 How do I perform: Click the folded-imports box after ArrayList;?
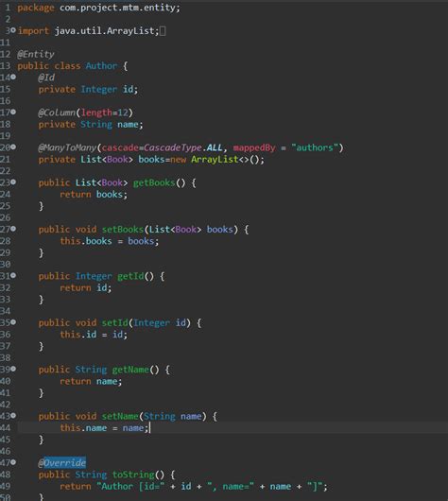pos(163,31)
